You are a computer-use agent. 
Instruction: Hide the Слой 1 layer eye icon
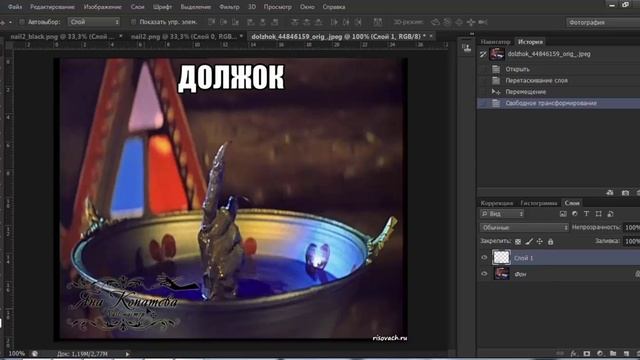point(484,258)
